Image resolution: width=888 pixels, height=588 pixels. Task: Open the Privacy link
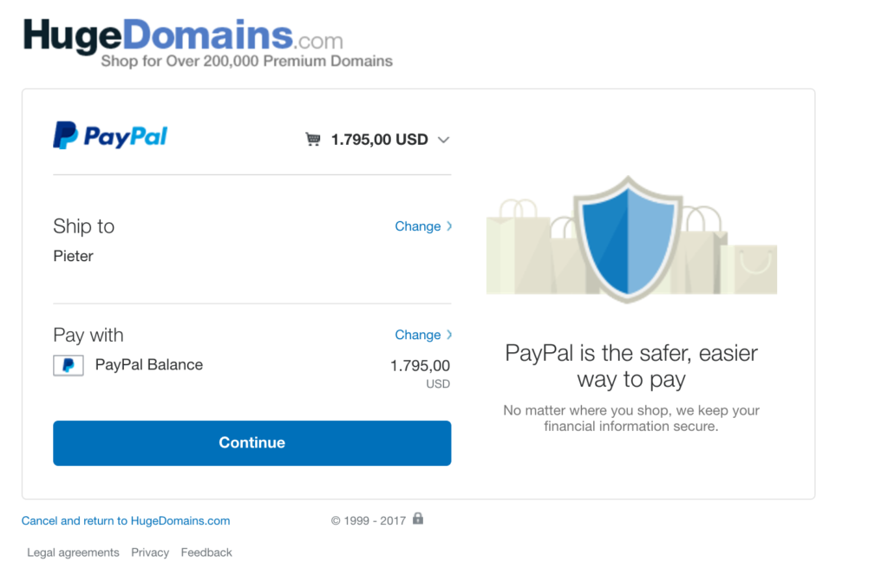[x=150, y=552]
